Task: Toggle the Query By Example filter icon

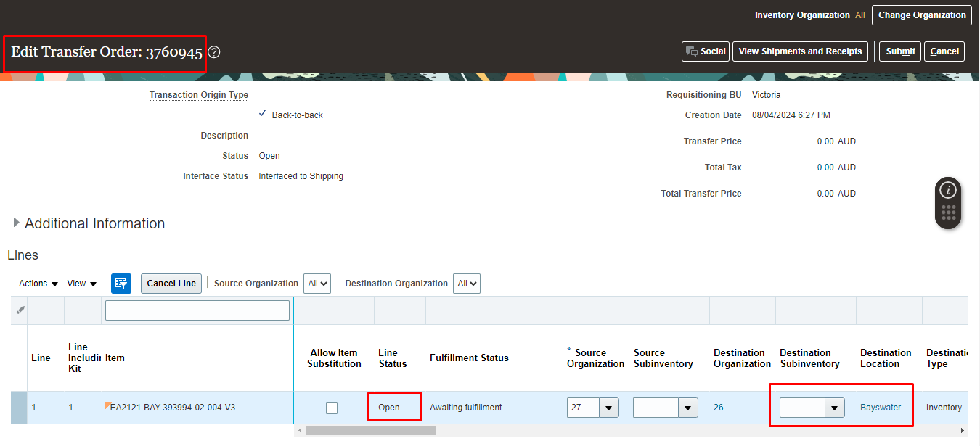Action: 121,283
